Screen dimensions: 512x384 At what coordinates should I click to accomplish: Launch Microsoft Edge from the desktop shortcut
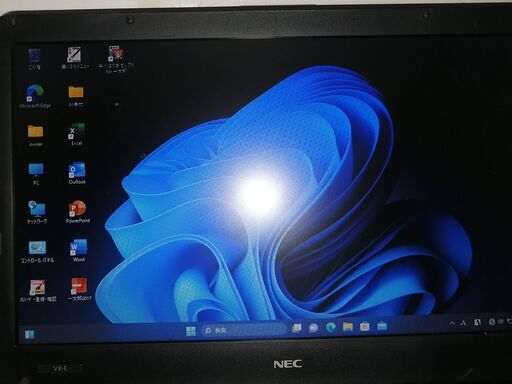click(35, 96)
